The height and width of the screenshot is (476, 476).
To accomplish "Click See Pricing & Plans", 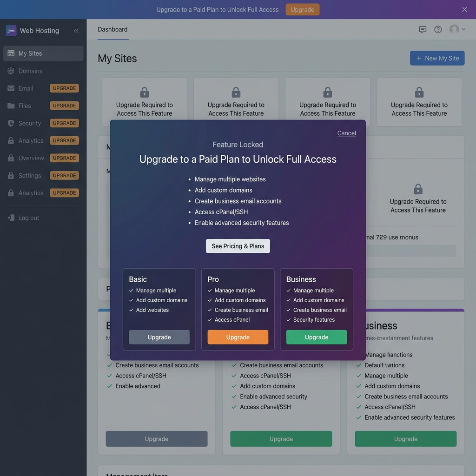I will [x=238, y=246].
